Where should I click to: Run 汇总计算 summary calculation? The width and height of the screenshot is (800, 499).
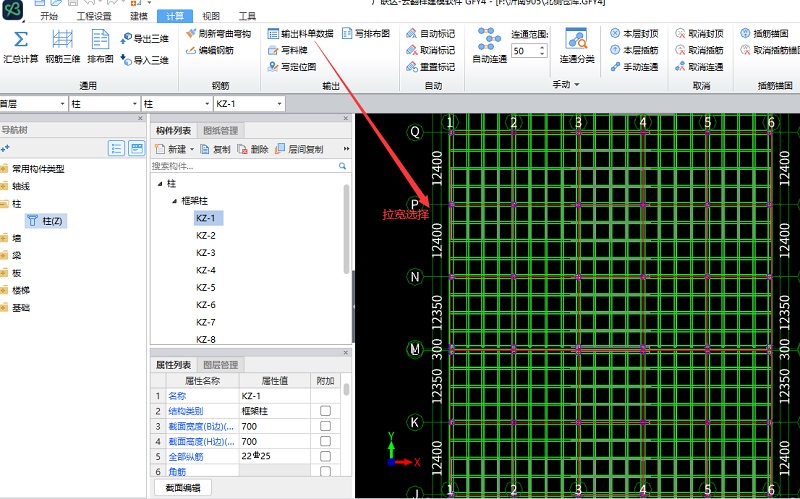pos(21,46)
